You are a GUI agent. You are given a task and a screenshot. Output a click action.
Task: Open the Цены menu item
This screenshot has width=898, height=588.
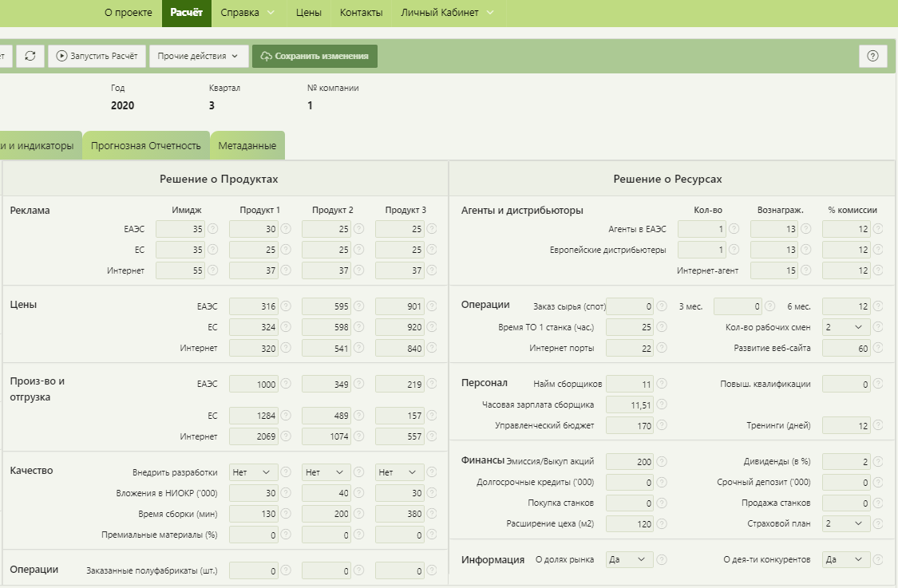coord(308,13)
